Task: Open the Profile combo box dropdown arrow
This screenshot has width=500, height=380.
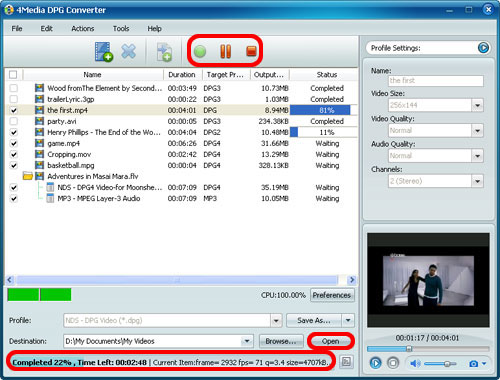Action: click(x=276, y=321)
